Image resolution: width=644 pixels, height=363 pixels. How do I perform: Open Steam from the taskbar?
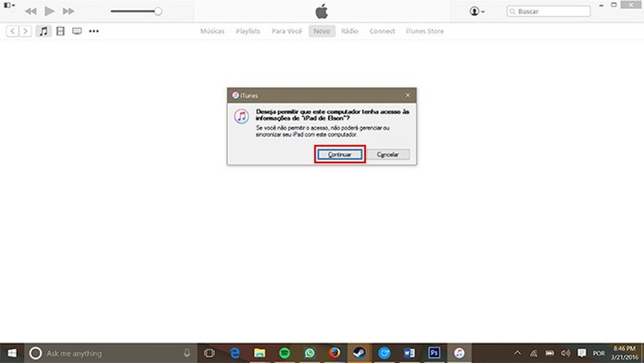[x=359, y=353]
